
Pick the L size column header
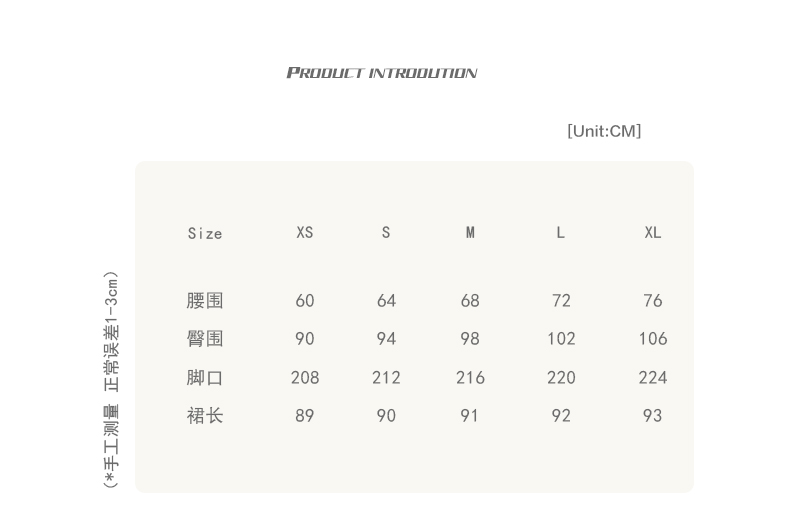[561, 233]
